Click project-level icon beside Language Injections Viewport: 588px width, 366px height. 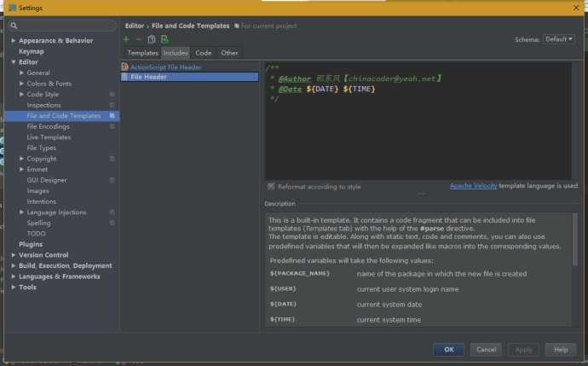(112, 212)
